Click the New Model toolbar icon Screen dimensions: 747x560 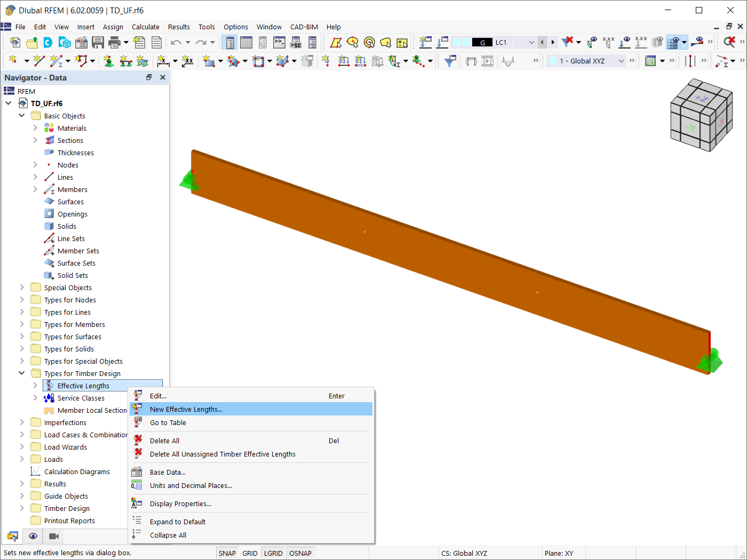pos(15,42)
